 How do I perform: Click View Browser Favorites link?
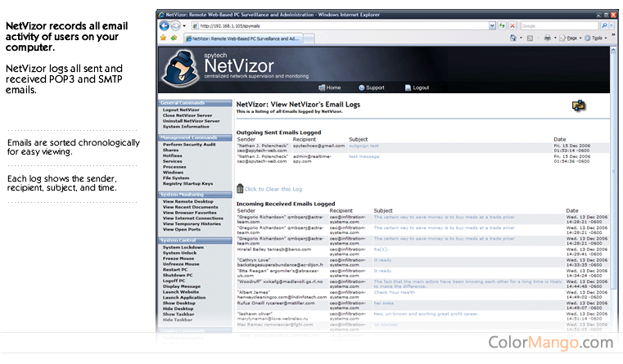[x=190, y=213]
